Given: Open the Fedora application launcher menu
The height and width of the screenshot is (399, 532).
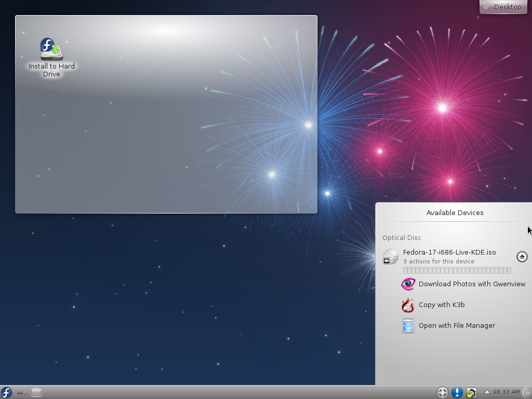Looking at the screenshot, I should (x=6, y=393).
